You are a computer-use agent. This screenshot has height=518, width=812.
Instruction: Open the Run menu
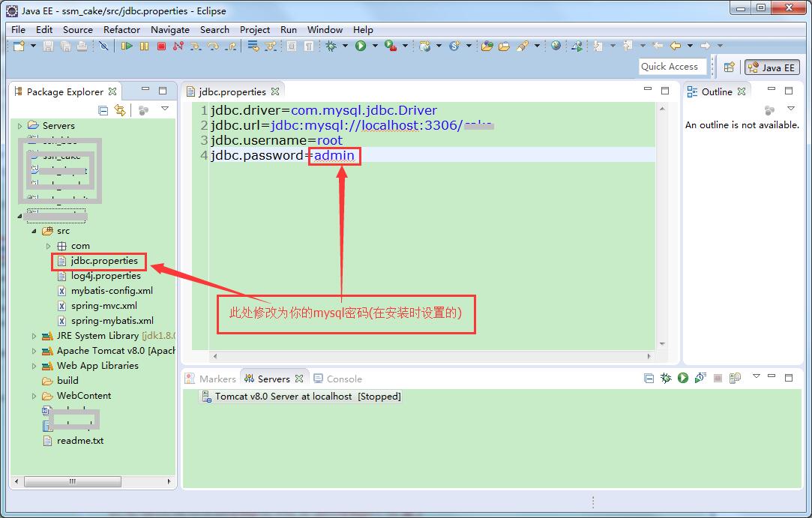289,29
